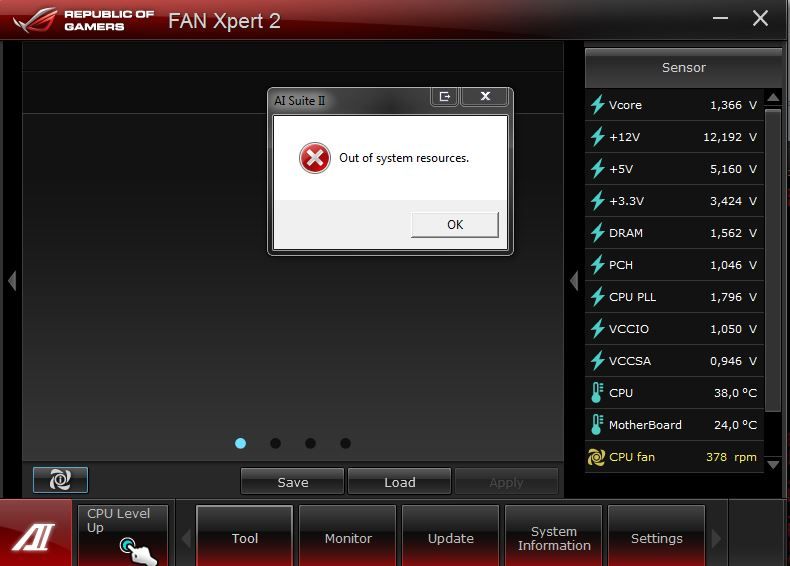Click the Save button
This screenshot has width=790, height=566.
click(293, 482)
